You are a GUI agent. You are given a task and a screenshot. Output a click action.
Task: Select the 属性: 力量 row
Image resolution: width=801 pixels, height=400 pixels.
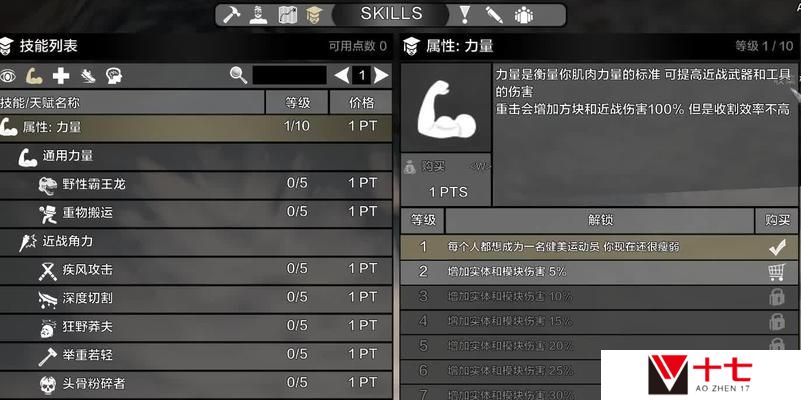196,127
